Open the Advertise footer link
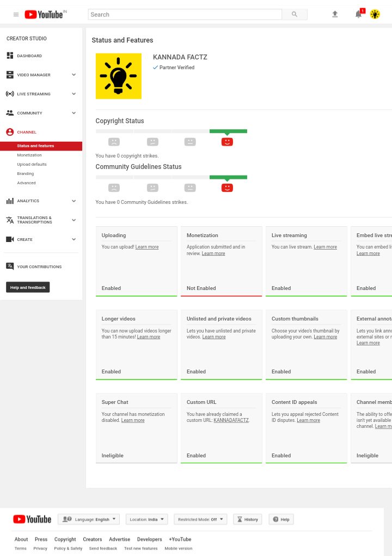392x556 pixels. (120, 539)
